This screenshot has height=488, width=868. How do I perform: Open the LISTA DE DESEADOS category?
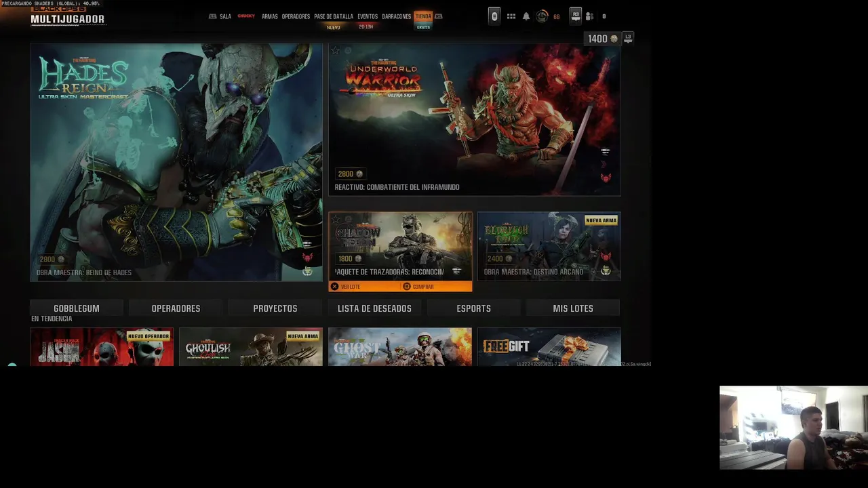374,308
